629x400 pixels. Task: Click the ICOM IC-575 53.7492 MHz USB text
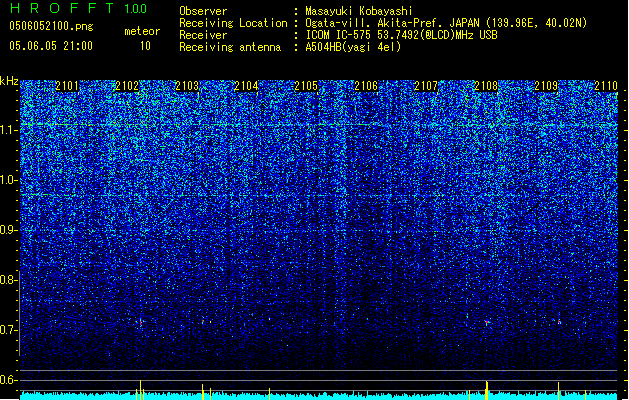point(401,35)
